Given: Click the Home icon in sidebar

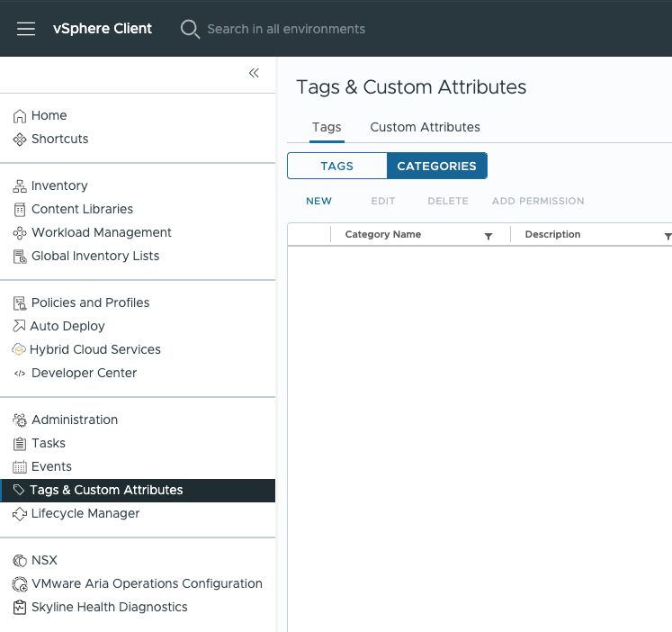Looking at the screenshot, I should tap(20, 116).
